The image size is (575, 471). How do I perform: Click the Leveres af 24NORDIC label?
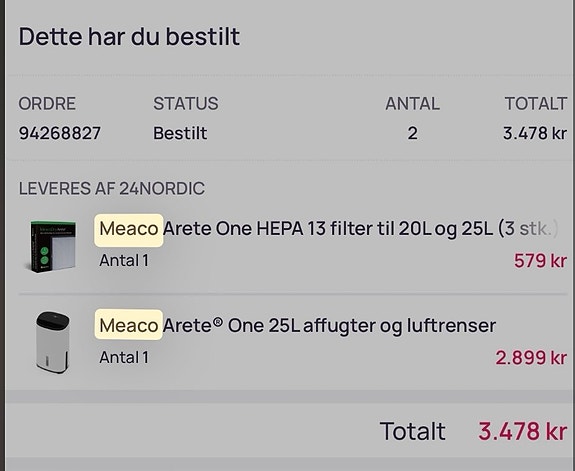(x=112, y=189)
